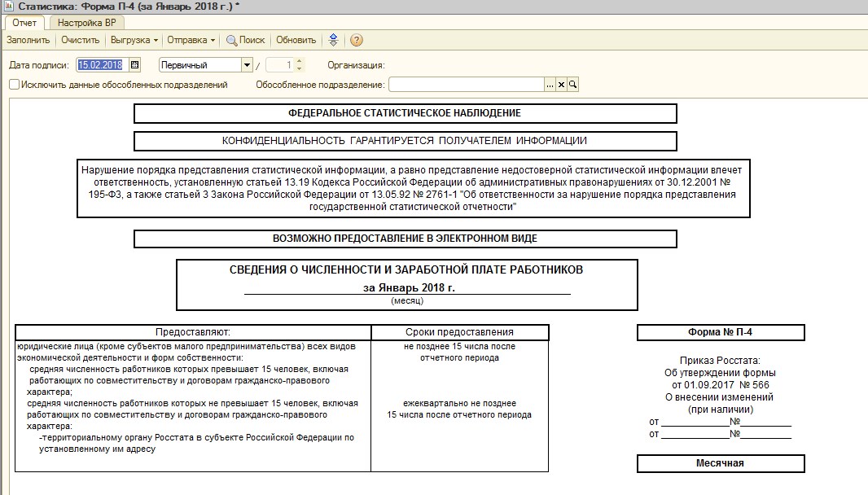The height and width of the screenshot is (495, 868).
Task: Open the help question mark icon
Action: (357, 40)
